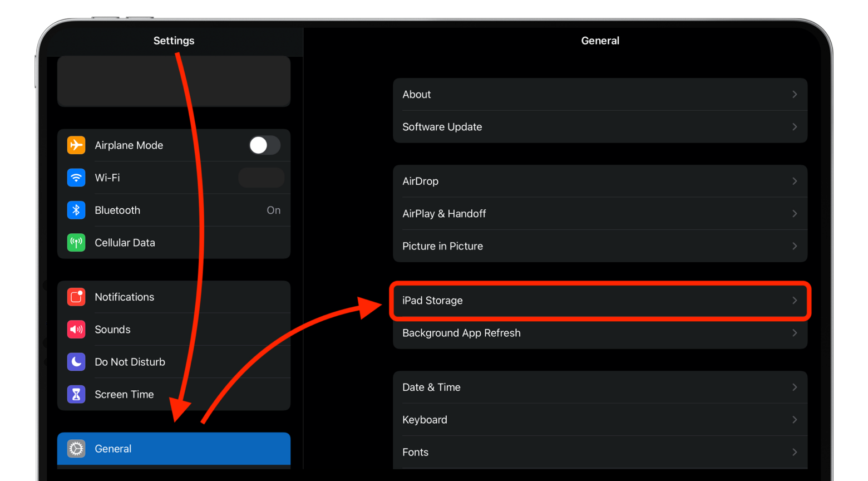Select the Do Not Disturb moon icon
The image size is (868, 481).
click(76, 362)
